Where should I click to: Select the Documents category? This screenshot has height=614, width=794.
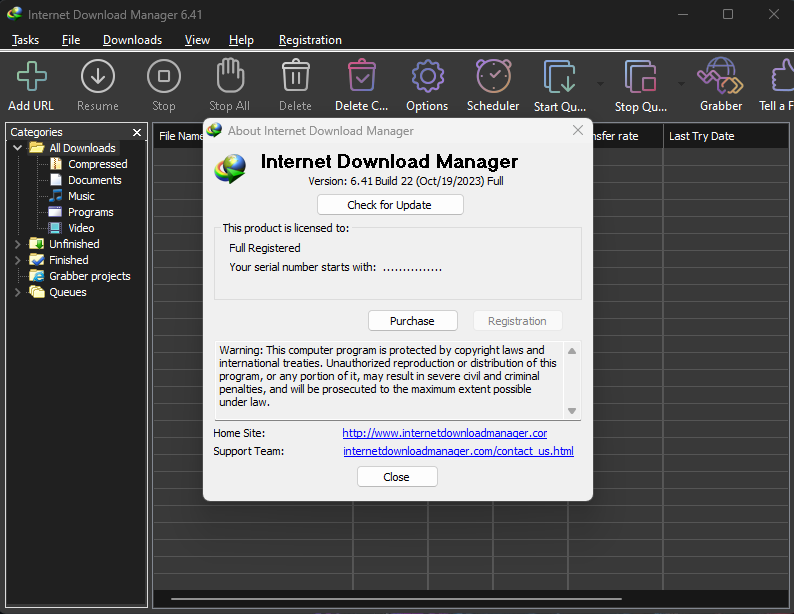click(x=95, y=180)
